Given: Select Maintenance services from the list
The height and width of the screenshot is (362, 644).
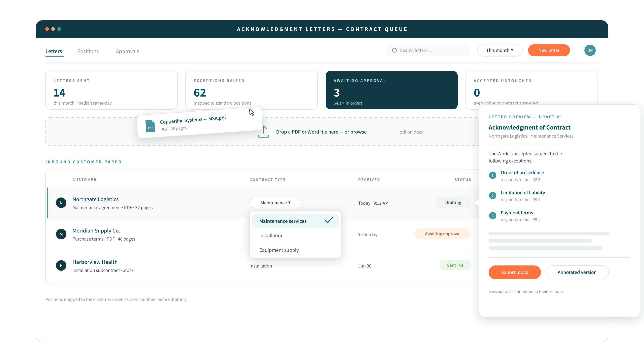Looking at the screenshot, I should point(295,221).
